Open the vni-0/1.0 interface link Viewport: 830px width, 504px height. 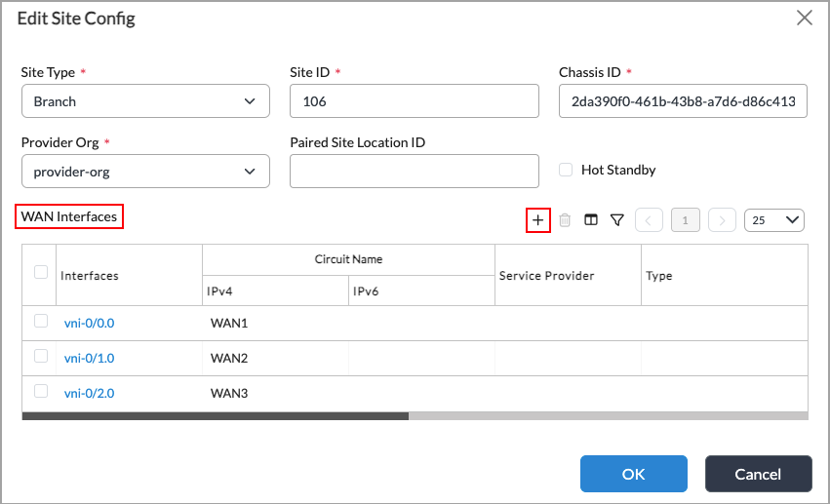(89, 358)
